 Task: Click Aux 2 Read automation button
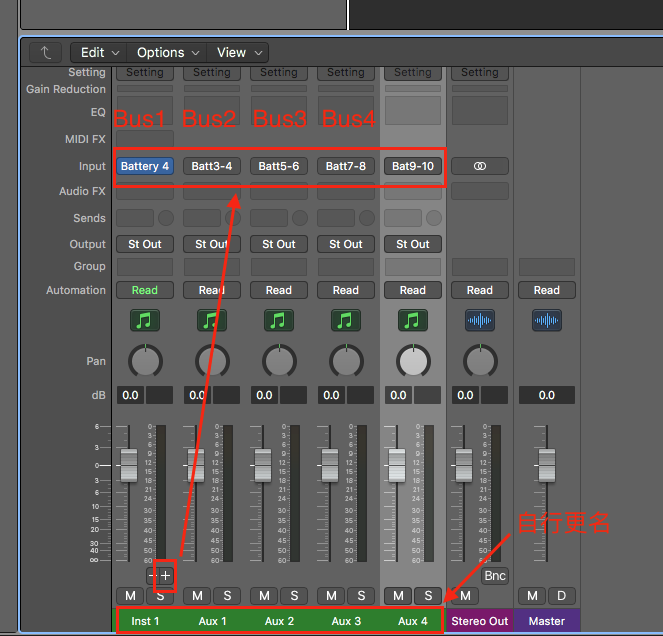point(279,290)
